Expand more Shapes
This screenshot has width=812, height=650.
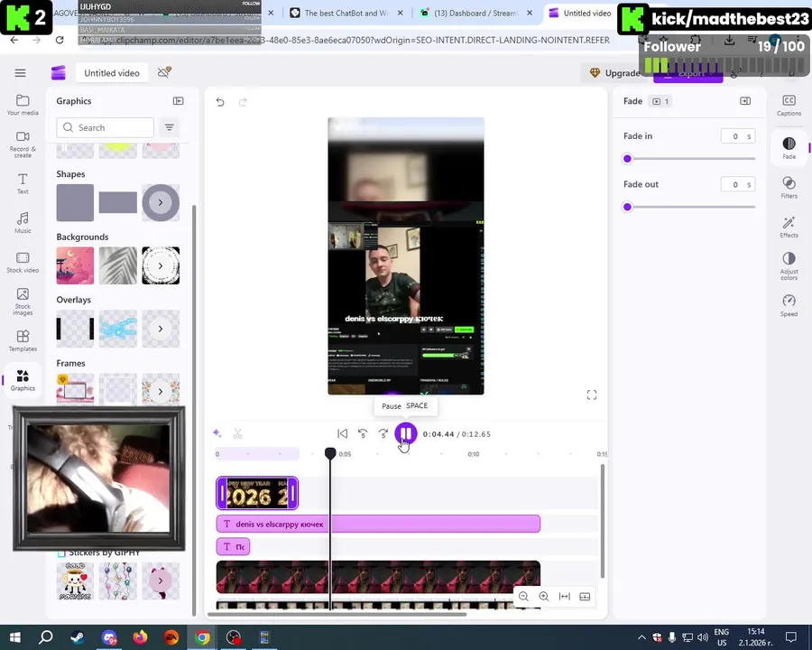(161, 202)
